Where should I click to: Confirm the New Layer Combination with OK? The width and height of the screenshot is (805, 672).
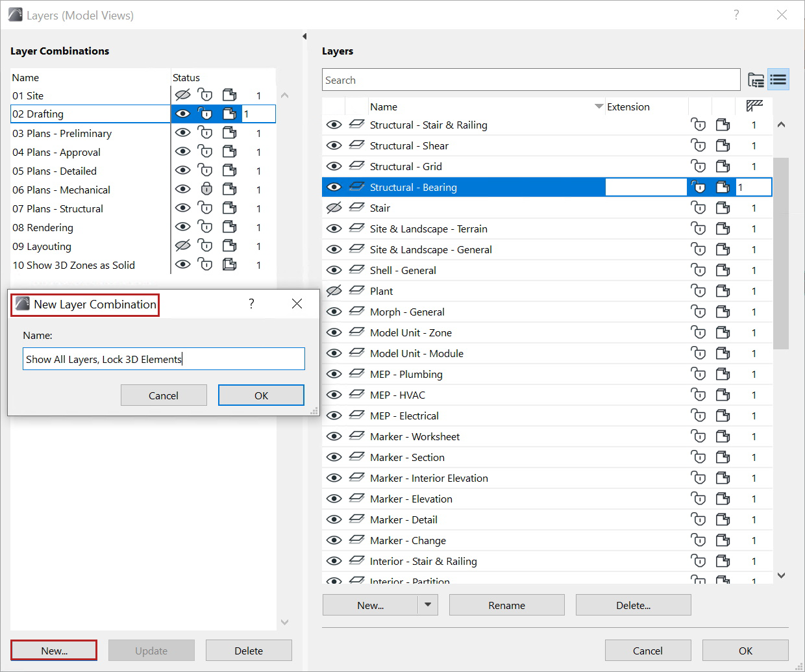tap(261, 395)
